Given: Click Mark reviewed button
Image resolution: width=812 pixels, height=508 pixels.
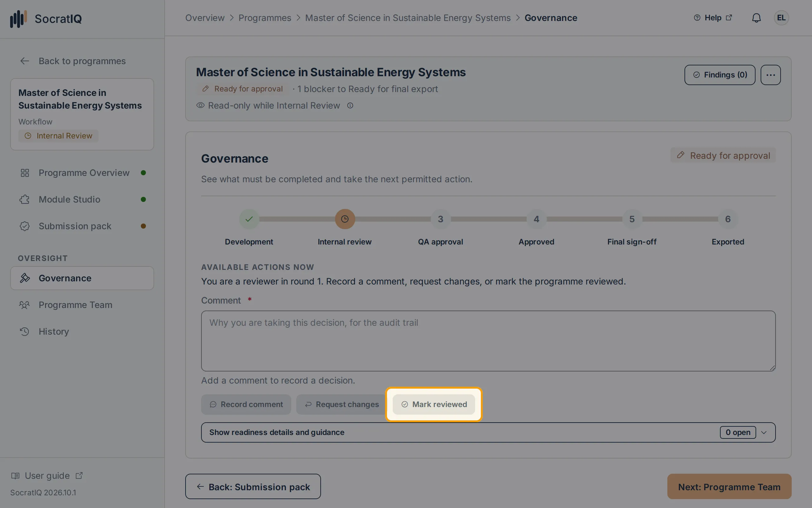Looking at the screenshot, I should 434,404.
